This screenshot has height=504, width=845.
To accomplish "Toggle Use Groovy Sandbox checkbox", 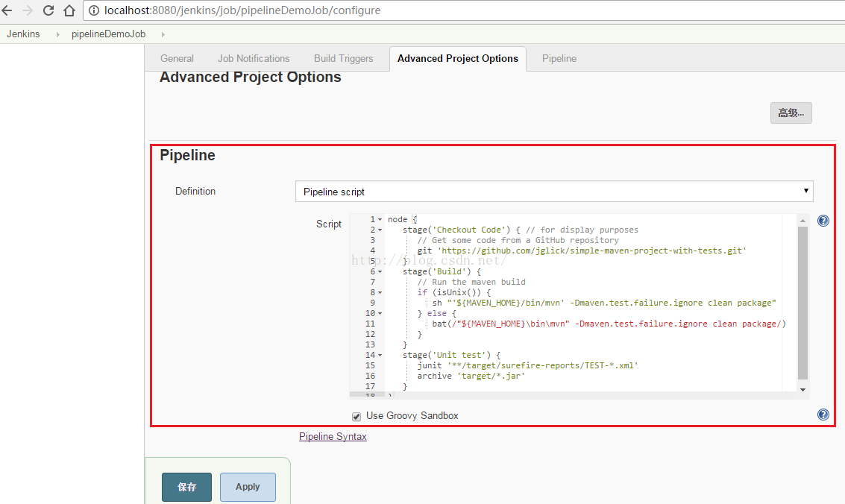I will [x=356, y=416].
